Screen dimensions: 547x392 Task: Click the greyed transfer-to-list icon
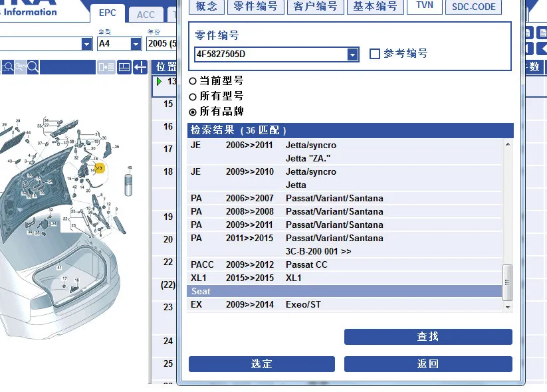(x=106, y=67)
